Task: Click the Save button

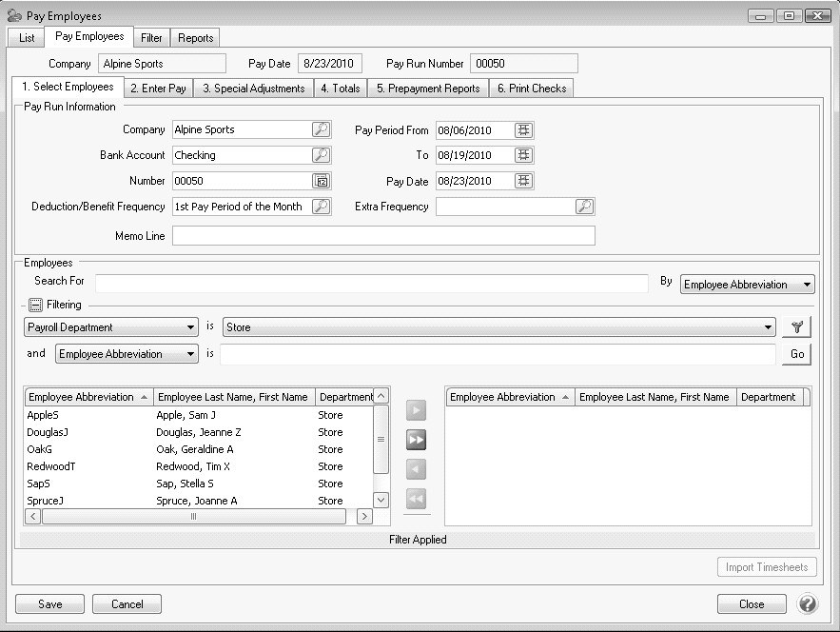Action: pyautogui.click(x=50, y=604)
